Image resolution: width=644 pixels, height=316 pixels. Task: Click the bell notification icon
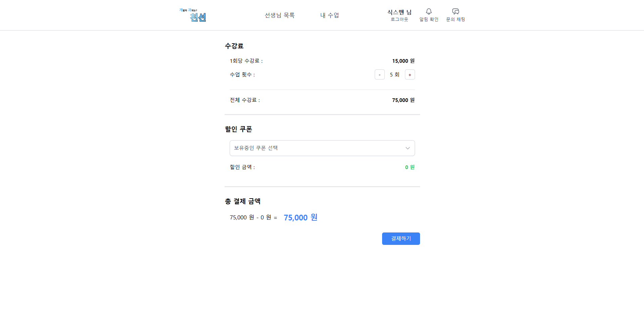point(429,11)
